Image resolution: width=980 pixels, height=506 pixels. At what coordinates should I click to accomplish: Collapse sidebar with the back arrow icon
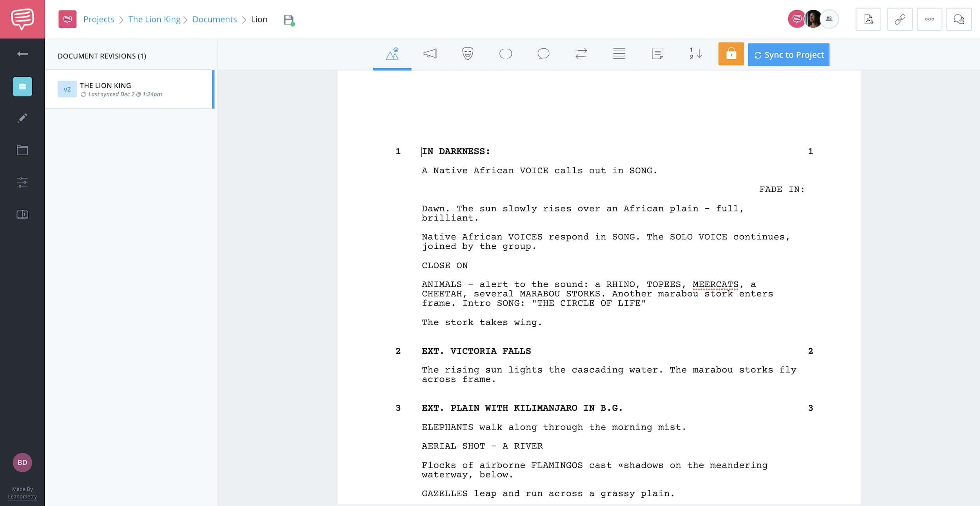pos(22,54)
